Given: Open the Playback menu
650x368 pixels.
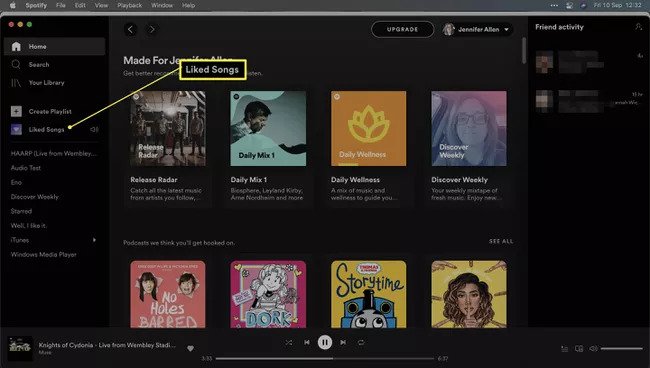Looking at the screenshot, I should tap(129, 5).
